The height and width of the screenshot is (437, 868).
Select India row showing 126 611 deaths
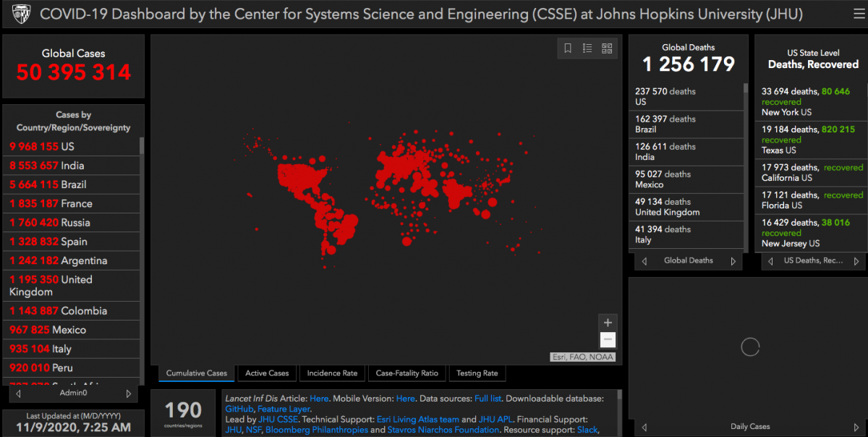[686, 152]
